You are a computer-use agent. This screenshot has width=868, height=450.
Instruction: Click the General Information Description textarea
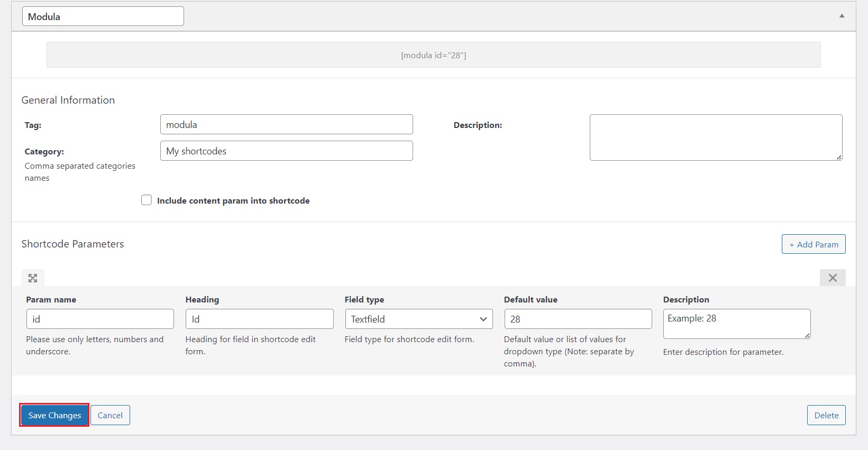[x=715, y=137]
